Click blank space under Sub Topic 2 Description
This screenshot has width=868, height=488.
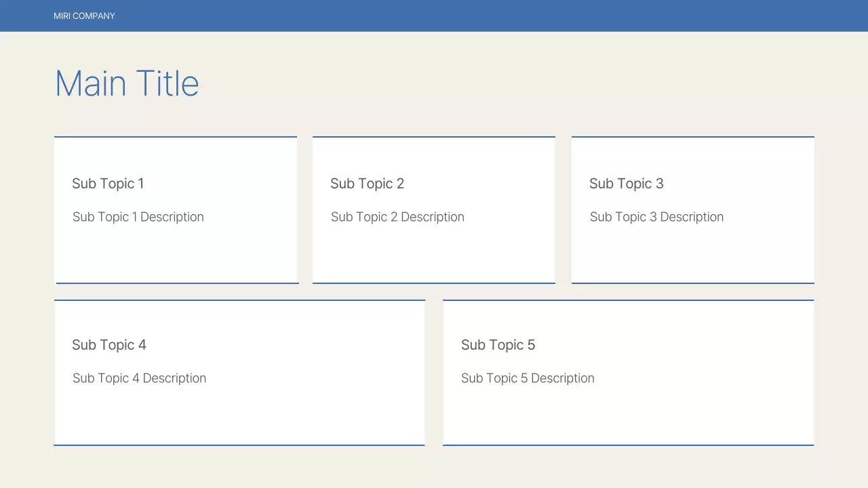(433, 254)
